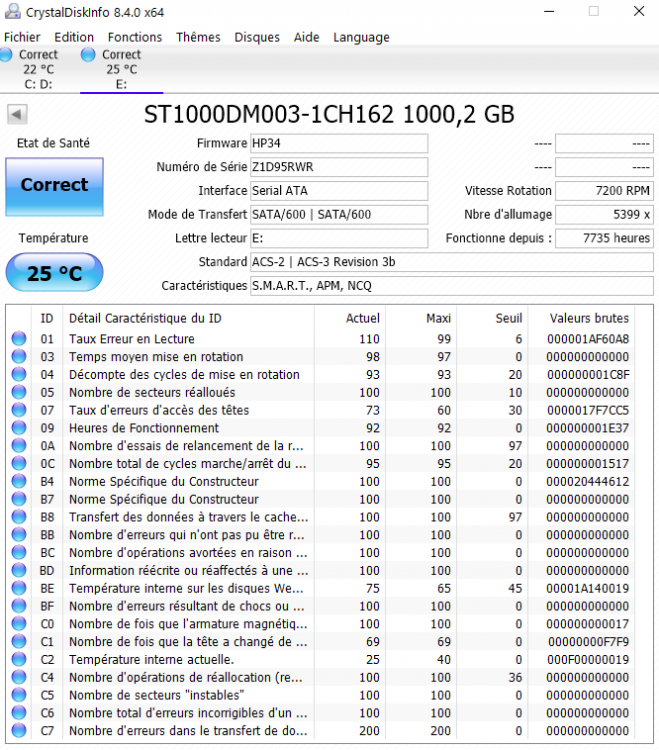Click the previous disk arrow button
Screen dimensions: 659x750
point(16,114)
